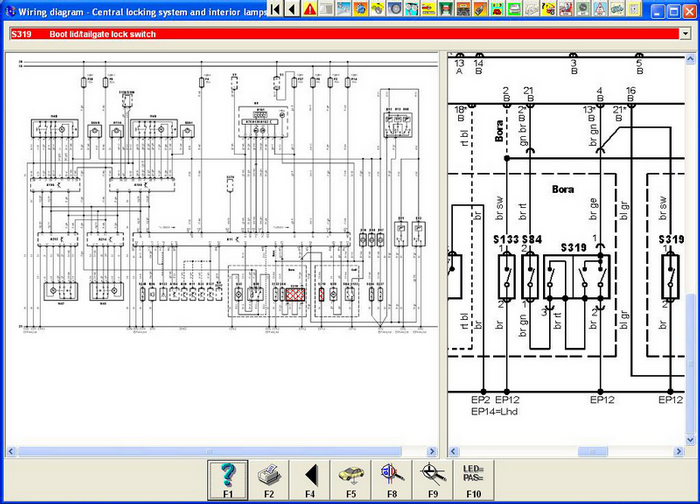The image size is (700, 504).
Task: Click the highlighted red S319 component in overview diagram
Action: click(295, 294)
